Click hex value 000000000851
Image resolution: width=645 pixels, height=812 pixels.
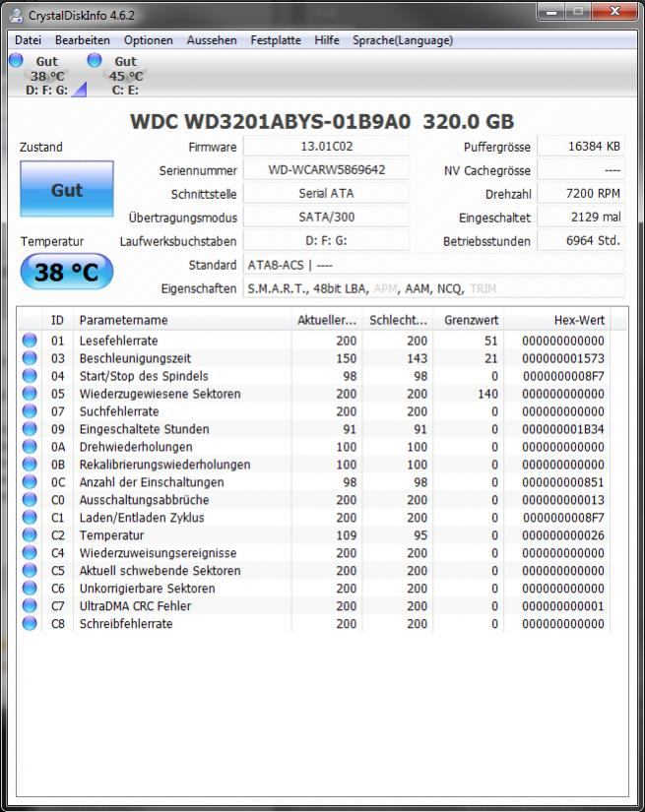[x=563, y=482]
